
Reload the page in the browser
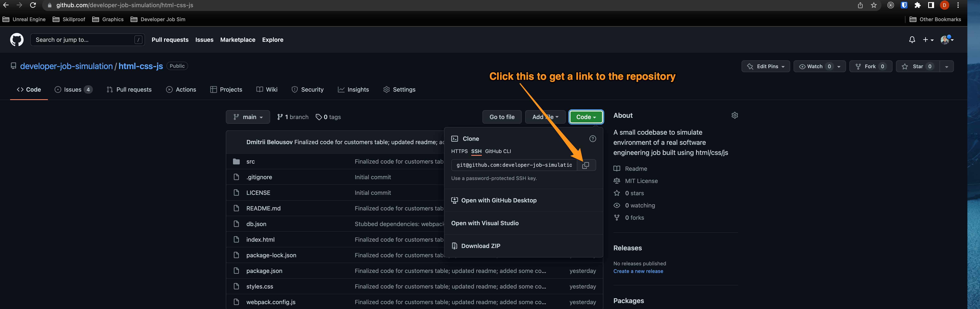point(33,5)
